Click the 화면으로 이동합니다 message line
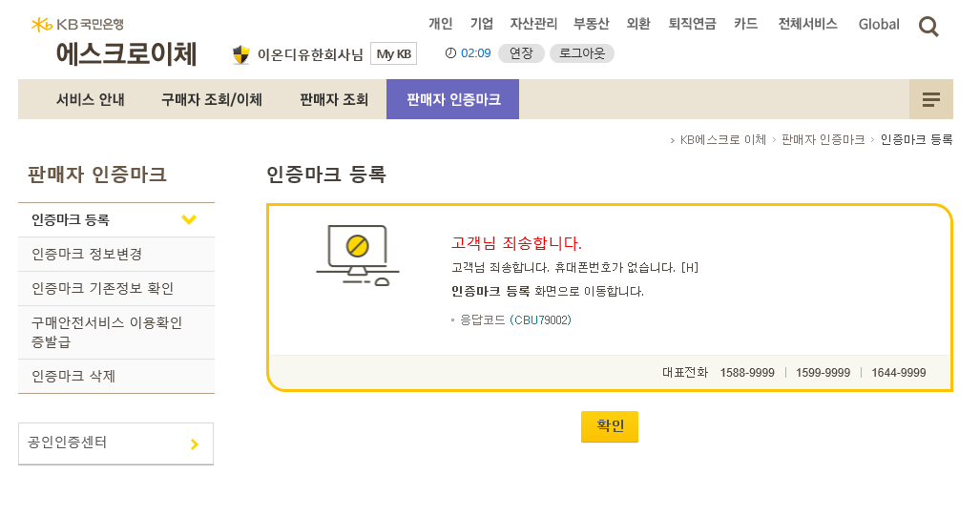The image size is (980, 515). [548, 291]
